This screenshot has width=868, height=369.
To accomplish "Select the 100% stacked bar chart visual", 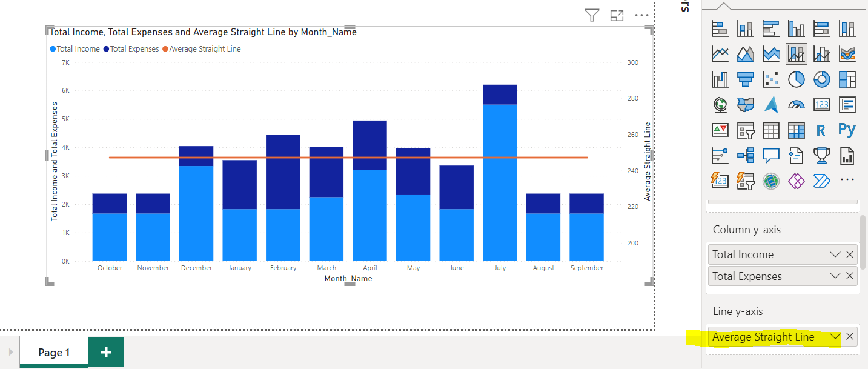I will [x=821, y=28].
